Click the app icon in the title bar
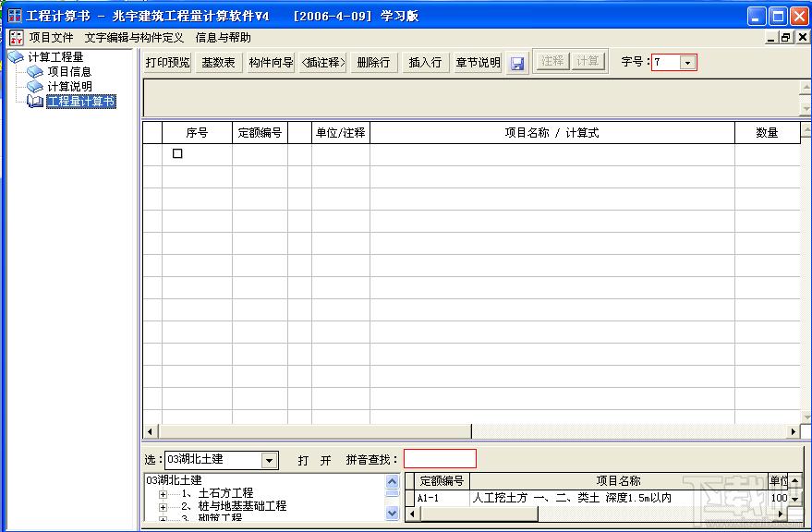This screenshot has height=532, width=812. (15, 16)
